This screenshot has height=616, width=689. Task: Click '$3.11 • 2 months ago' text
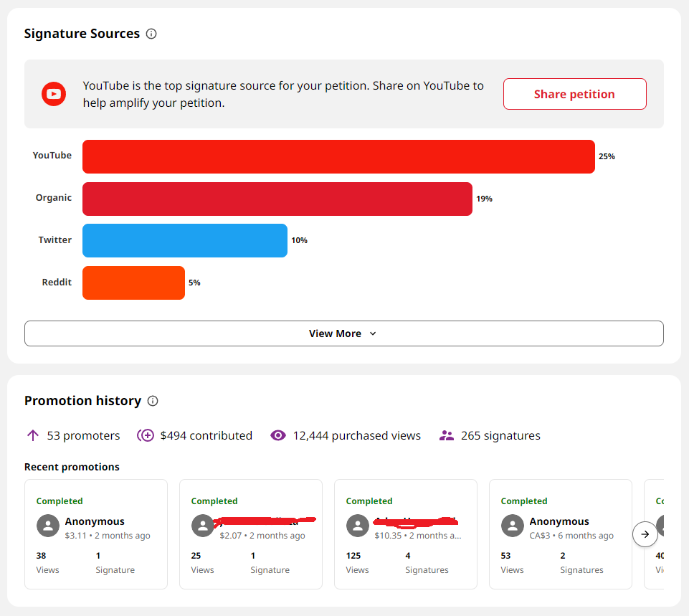pos(108,536)
